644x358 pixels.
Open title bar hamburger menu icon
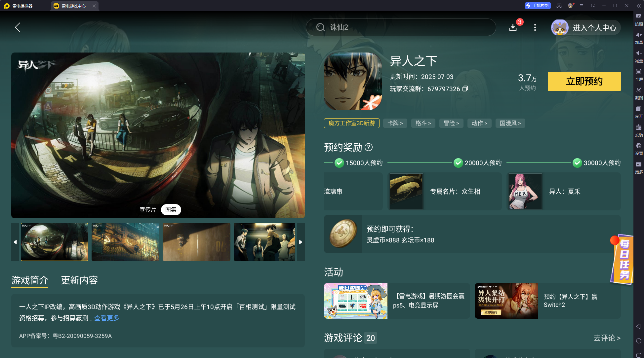tap(582, 6)
